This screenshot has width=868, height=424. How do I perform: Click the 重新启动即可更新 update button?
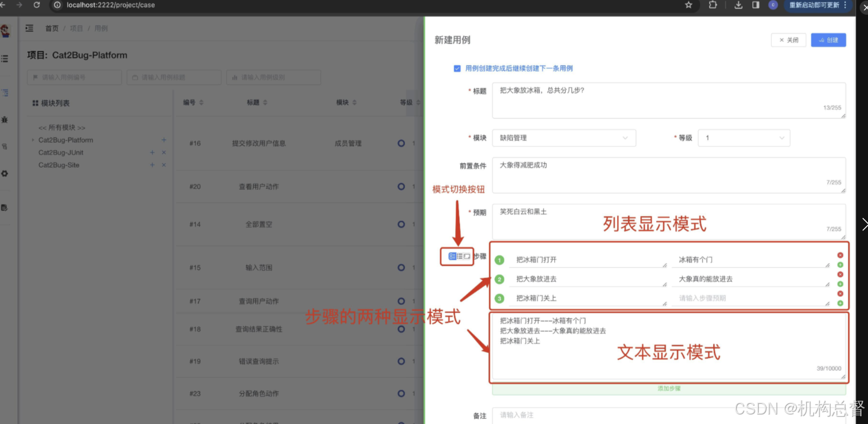pos(818,5)
